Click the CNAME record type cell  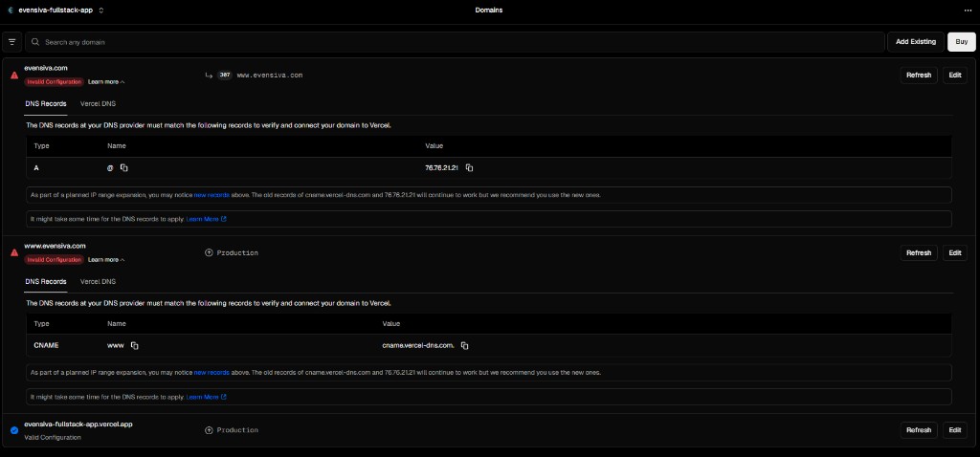coord(46,345)
